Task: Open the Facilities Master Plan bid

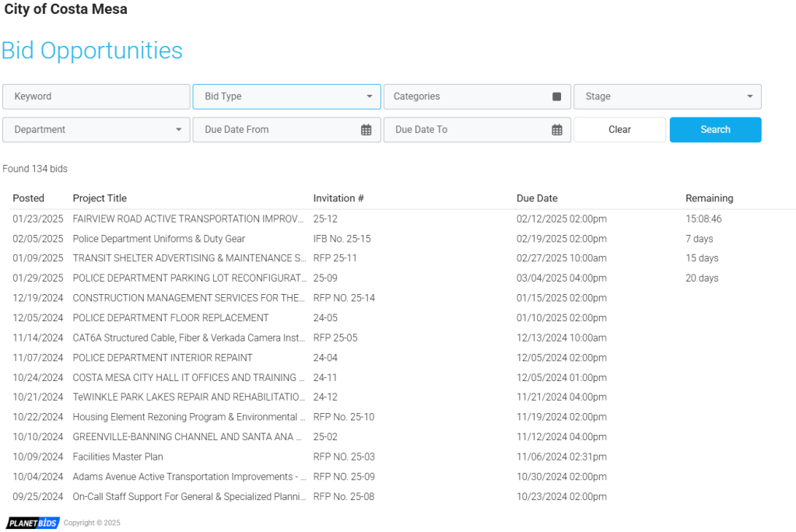Action: [x=117, y=457]
